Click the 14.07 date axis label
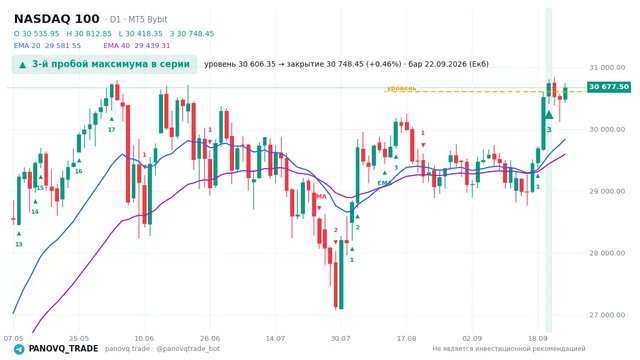This screenshot has width=640, height=360. click(275, 338)
